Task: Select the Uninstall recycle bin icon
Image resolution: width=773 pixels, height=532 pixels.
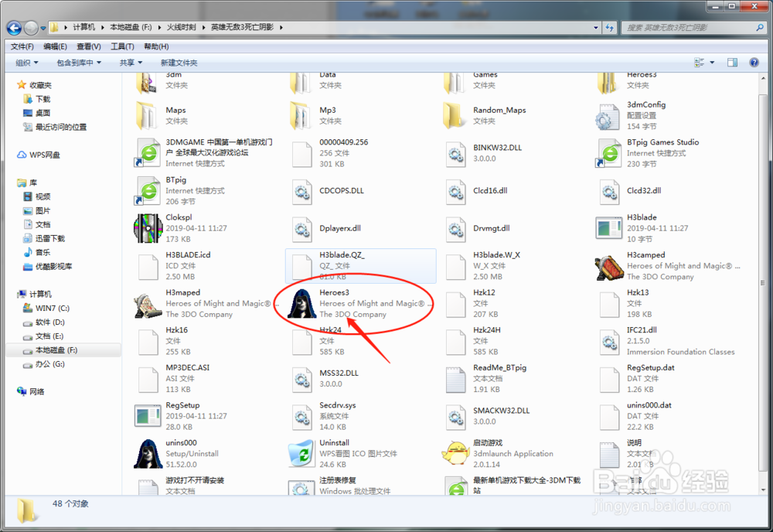Action: [301, 454]
